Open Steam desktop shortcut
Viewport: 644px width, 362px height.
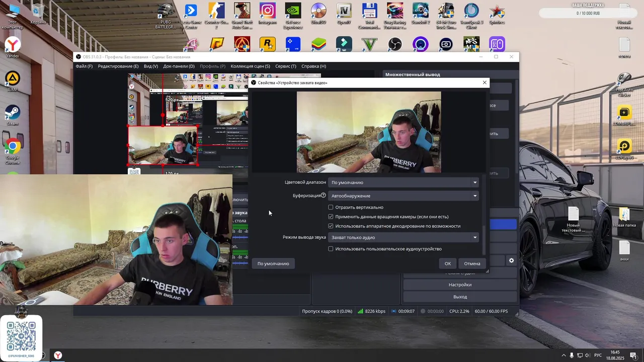(x=13, y=115)
